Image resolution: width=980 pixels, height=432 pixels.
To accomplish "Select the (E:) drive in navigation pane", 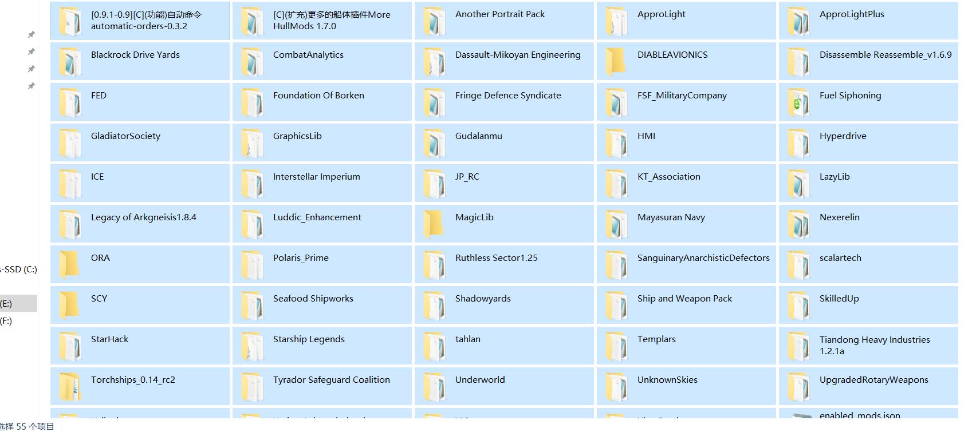I will coord(7,304).
